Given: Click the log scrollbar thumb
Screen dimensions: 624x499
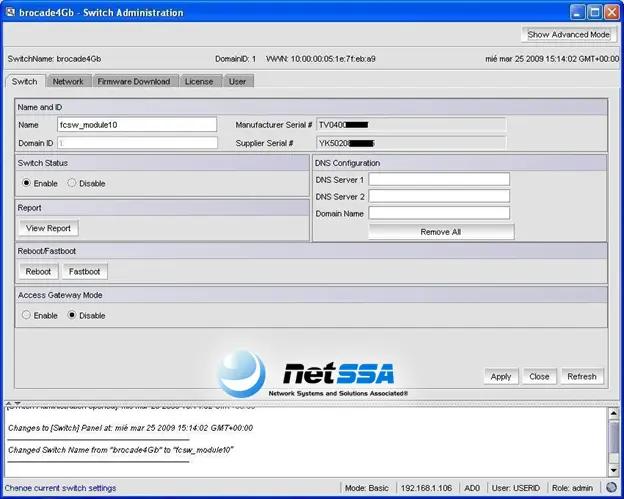Looking at the screenshot, I should [x=613, y=438].
